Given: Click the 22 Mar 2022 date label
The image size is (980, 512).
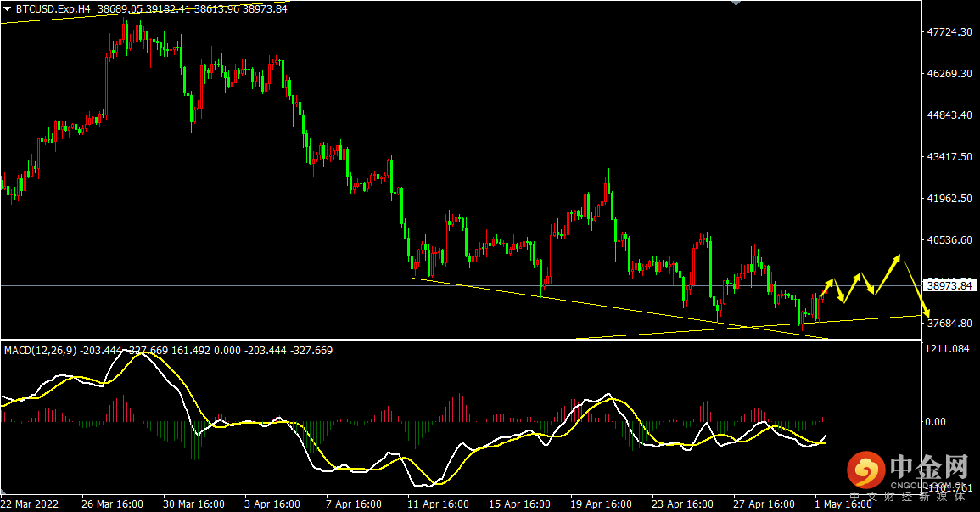Looking at the screenshot, I should coord(30,504).
